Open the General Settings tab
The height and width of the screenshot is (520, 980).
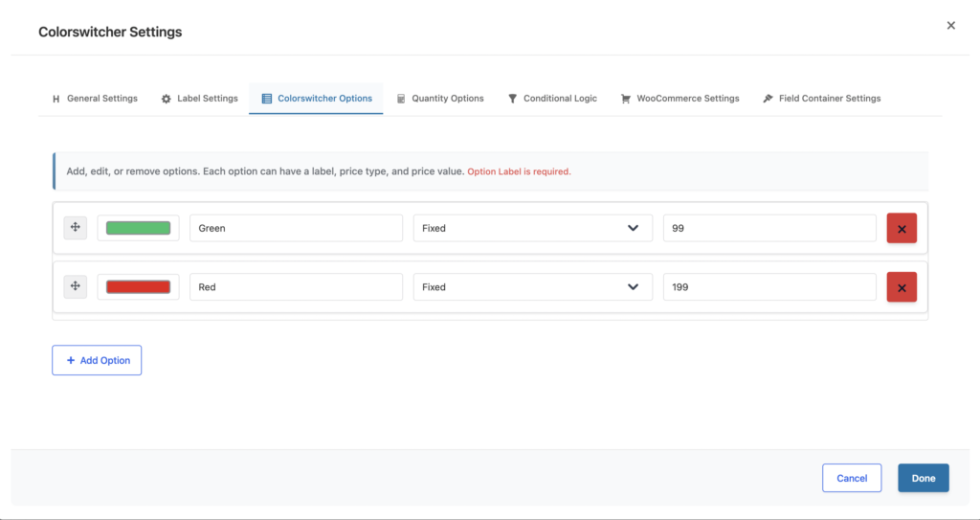pos(95,99)
